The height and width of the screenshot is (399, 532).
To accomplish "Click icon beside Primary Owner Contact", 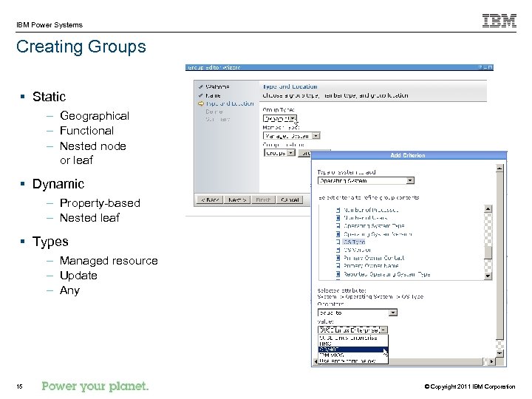I will [x=338, y=258].
